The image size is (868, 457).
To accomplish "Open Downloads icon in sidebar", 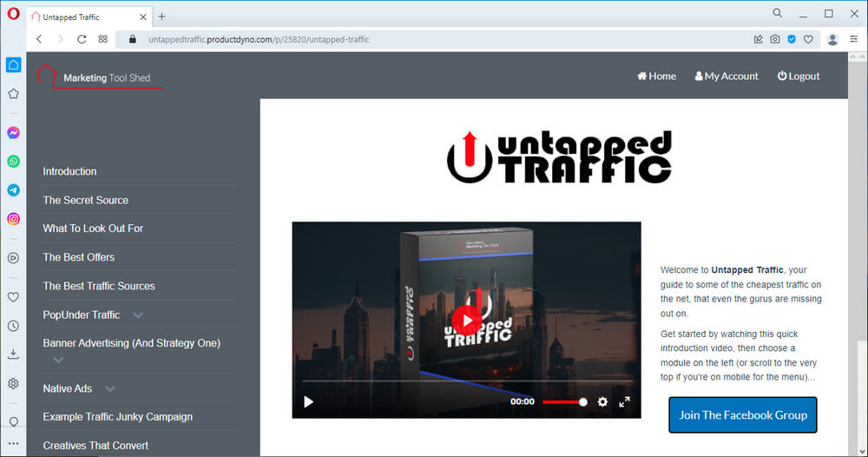I will click(13, 354).
